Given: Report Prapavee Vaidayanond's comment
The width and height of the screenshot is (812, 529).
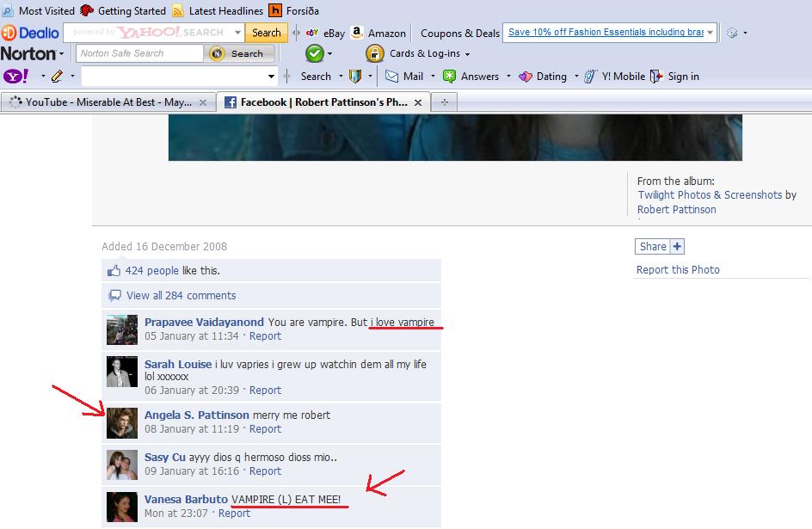Looking at the screenshot, I should (x=265, y=336).
